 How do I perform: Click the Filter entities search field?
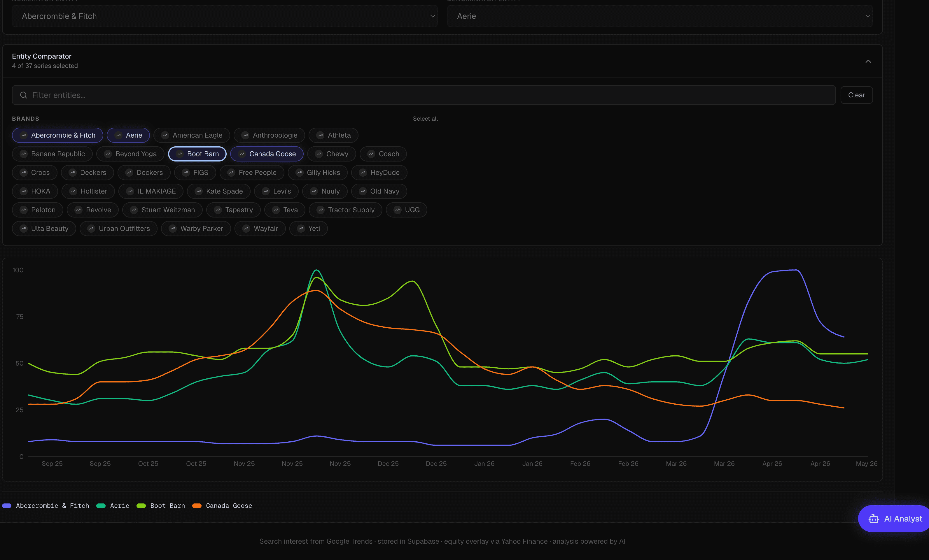tap(424, 95)
